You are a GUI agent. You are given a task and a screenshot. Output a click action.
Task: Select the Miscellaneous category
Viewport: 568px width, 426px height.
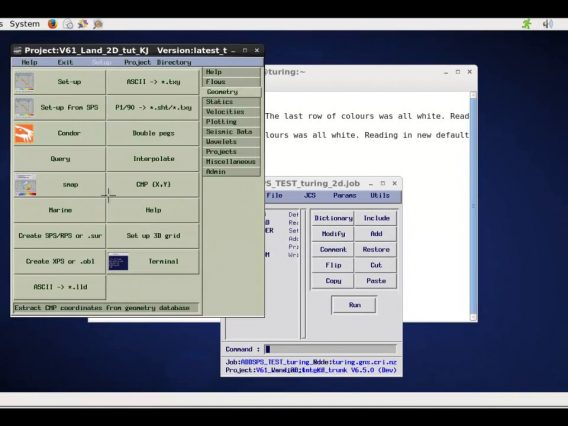click(231, 162)
